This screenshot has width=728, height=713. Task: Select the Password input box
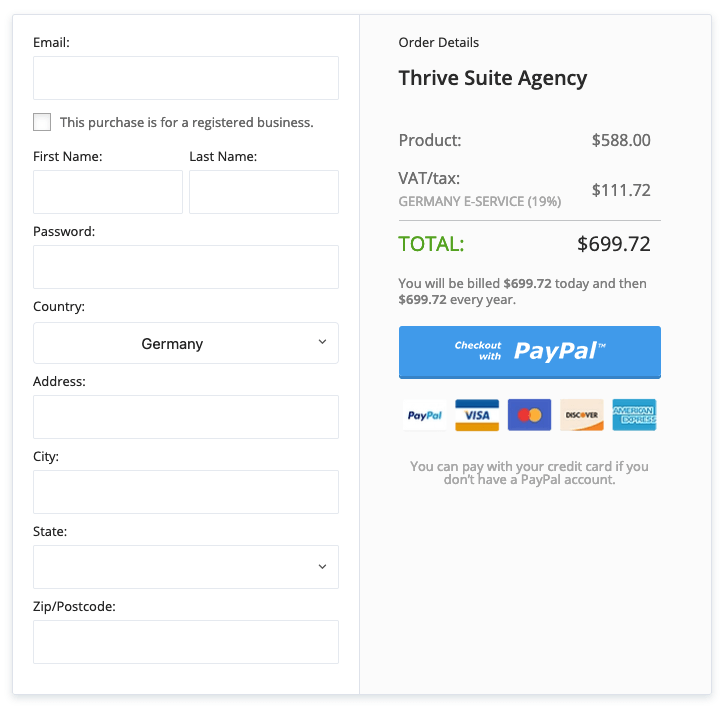point(185,267)
